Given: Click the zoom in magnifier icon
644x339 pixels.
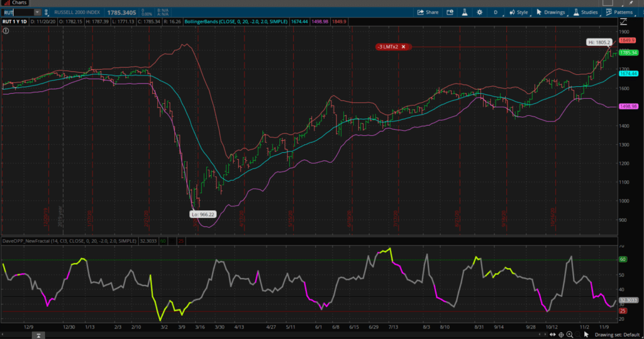Looking at the screenshot, I should pyautogui.click(x=570, y=335).
